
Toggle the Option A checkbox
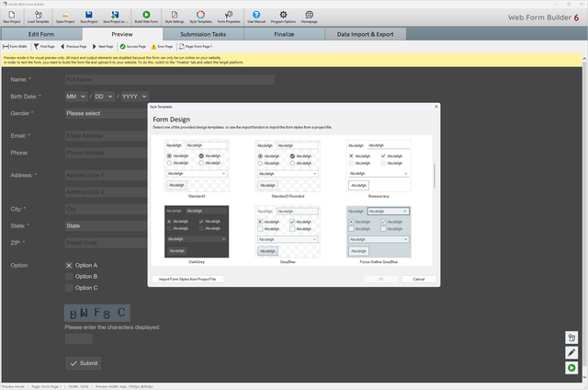click(69, 266)
